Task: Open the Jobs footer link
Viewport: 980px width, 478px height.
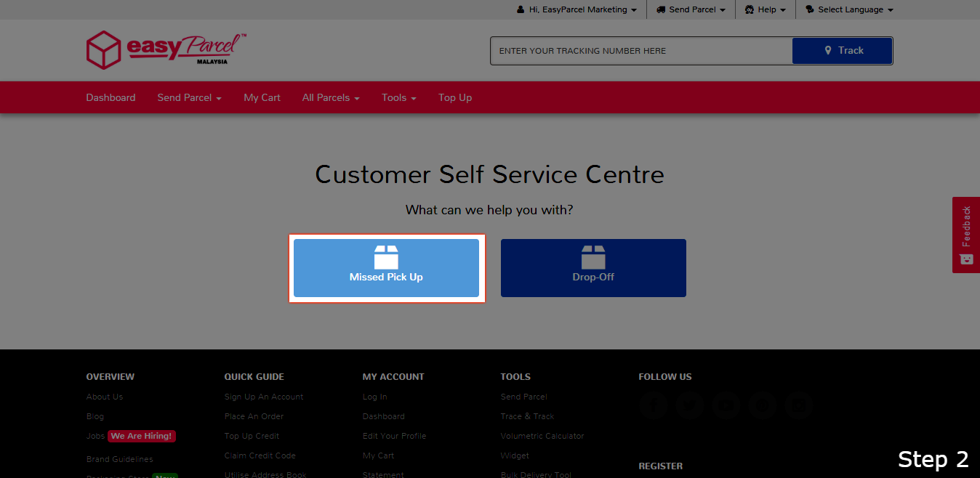Action: pyautogui.click(x=95, y=436)
